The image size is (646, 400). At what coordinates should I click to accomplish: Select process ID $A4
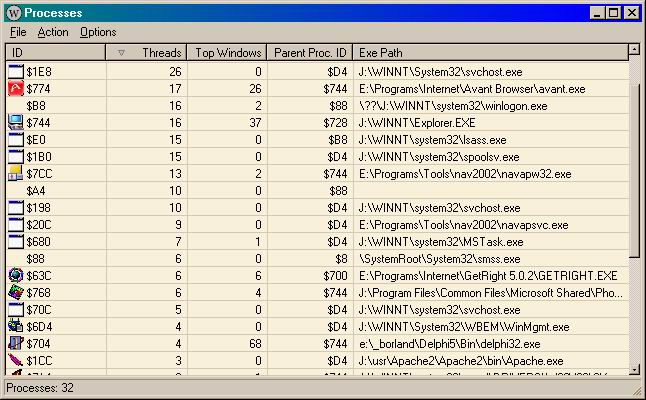tap(36, 191)
